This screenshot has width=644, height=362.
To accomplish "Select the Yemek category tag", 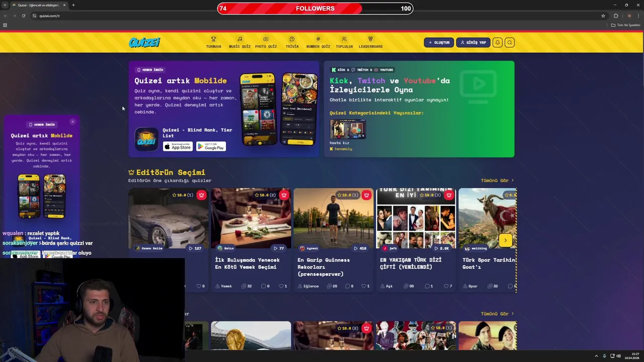I will click(x=224, y=286).
